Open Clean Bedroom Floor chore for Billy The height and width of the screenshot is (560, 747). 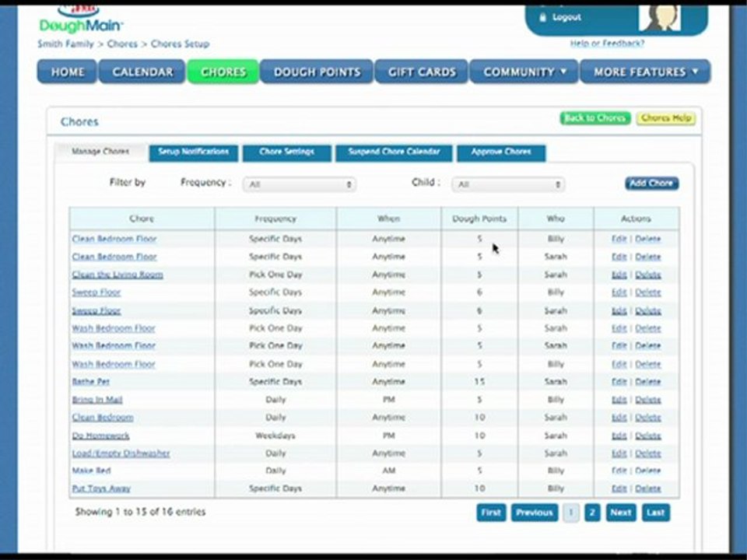pos(114,239)
